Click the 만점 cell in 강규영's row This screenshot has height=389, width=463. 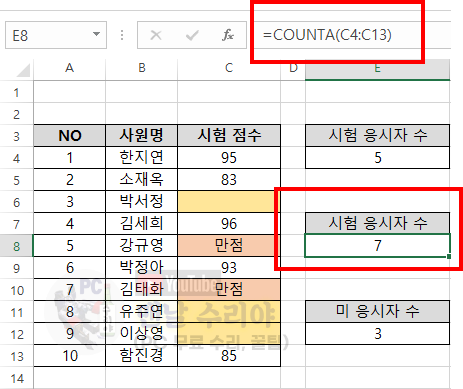coord(229,246)
